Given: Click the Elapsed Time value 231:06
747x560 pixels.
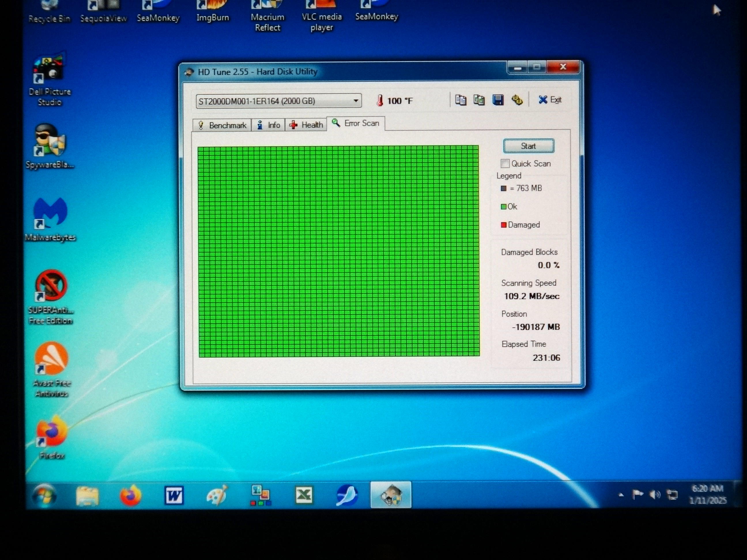Looking at the screenshot, I should [546, 358].
